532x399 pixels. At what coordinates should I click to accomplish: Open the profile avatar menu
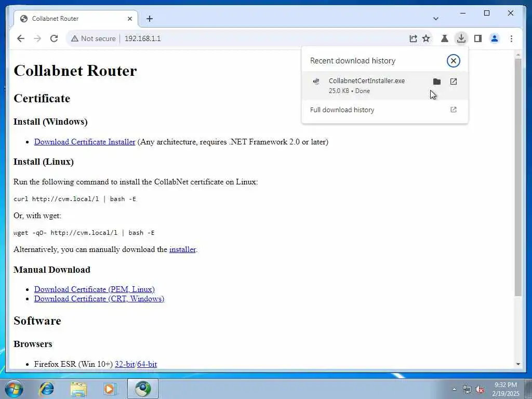(495, 38)
